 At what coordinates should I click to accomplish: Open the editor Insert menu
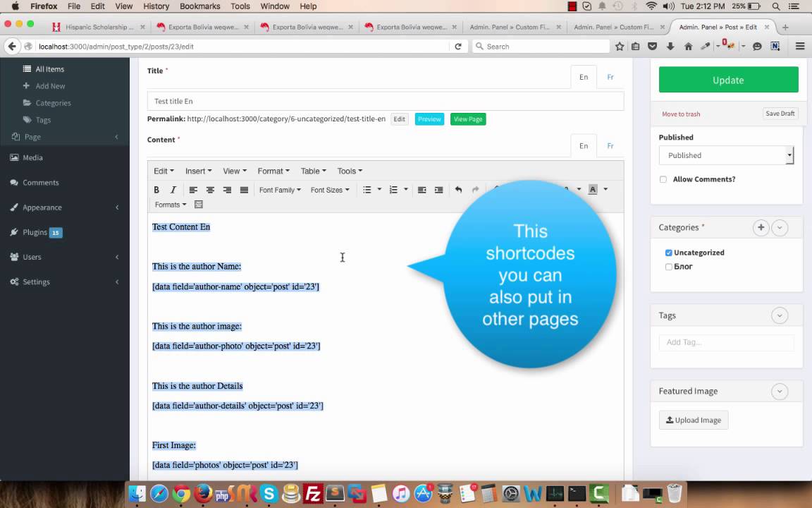click(198, 171)
